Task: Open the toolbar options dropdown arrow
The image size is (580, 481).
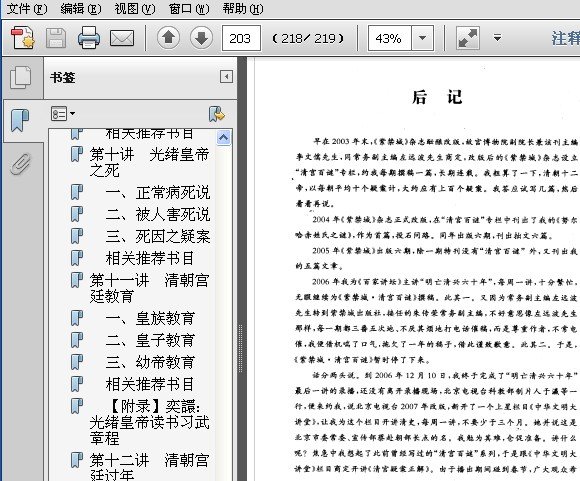Action: click(x=498, y=38)
